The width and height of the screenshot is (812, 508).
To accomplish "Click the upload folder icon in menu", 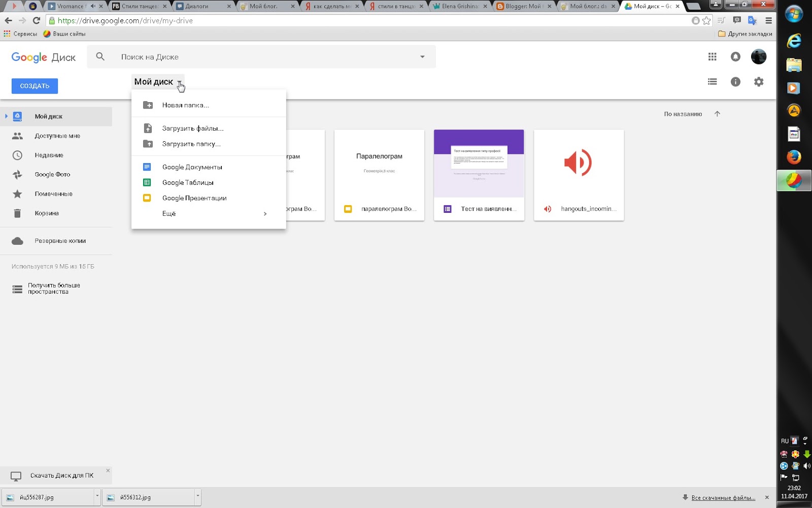I will point(148,144).
